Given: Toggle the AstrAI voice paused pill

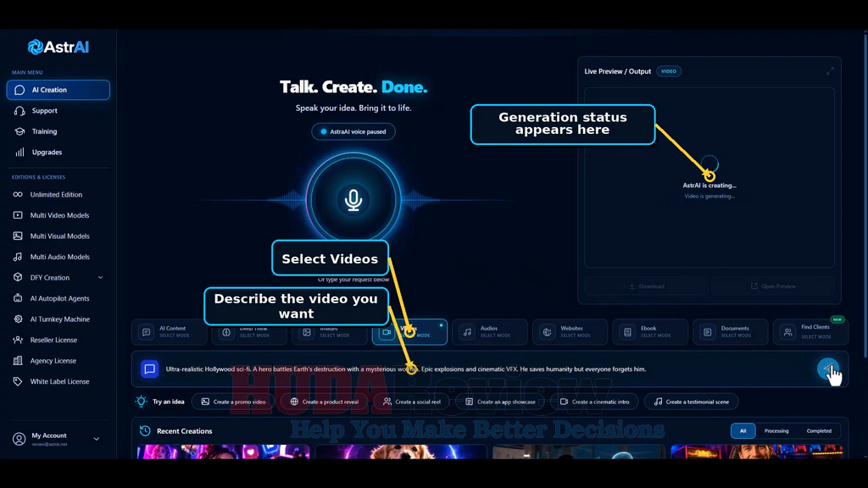Looking at the screenshot, I should click(353, 131).
